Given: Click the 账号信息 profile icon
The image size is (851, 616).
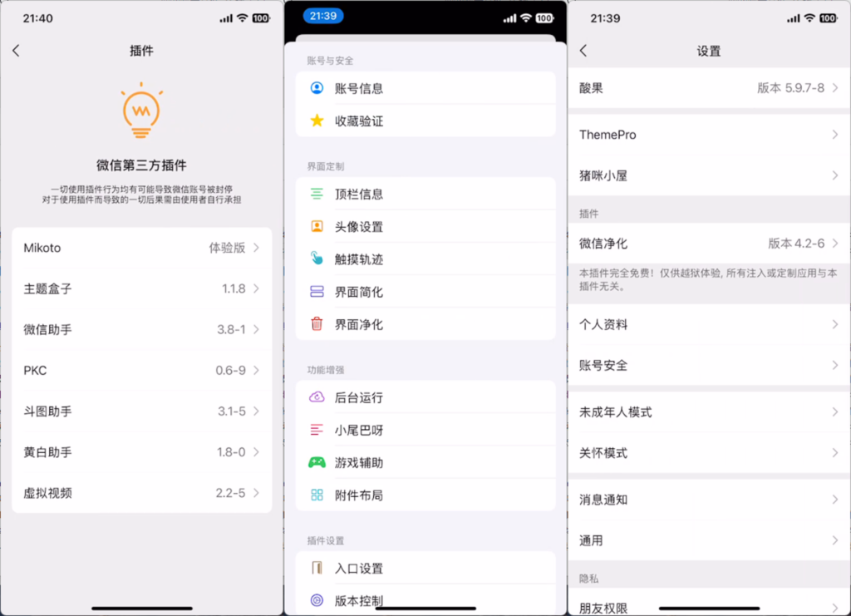Looking at the screenshot, I should tap(317, 88).
